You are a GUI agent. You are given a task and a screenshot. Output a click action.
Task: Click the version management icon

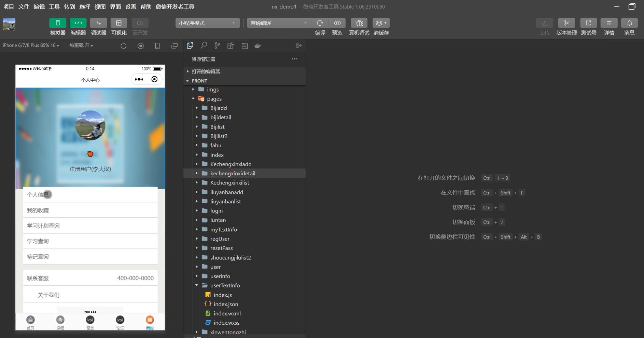coord(566,23)
